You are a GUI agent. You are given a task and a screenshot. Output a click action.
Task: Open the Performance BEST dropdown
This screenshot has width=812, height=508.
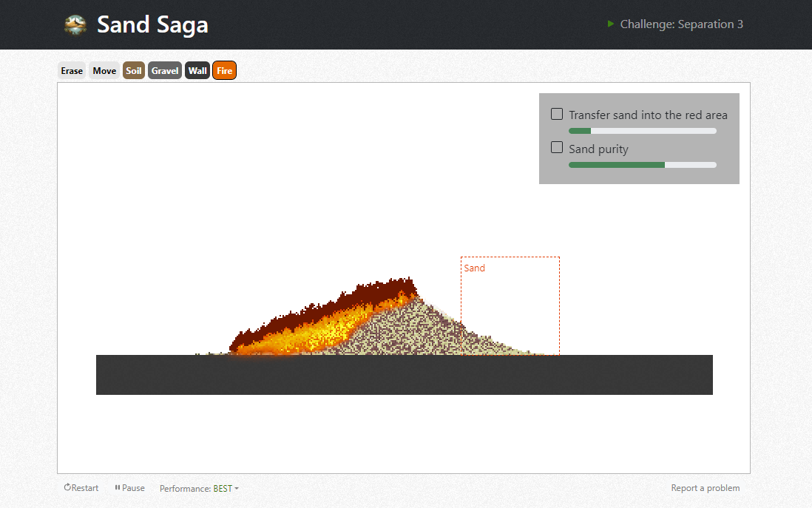point(200,488)
